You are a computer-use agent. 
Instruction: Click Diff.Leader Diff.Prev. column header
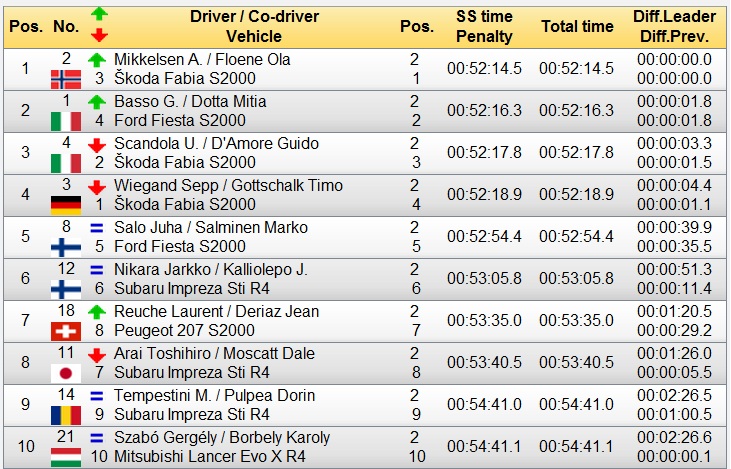pyautogui.click(x=674, y=27)
